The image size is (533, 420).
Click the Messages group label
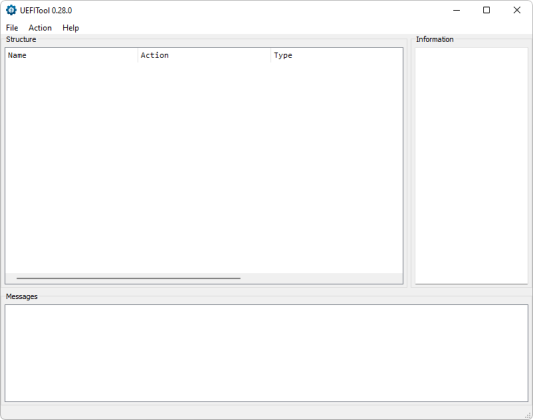[x=22, y=297]
